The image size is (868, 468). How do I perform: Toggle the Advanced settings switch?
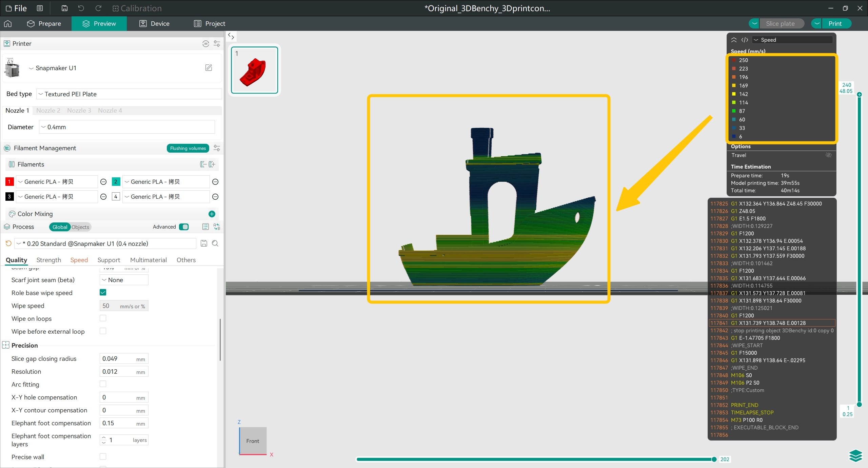[x=184, y=227]
